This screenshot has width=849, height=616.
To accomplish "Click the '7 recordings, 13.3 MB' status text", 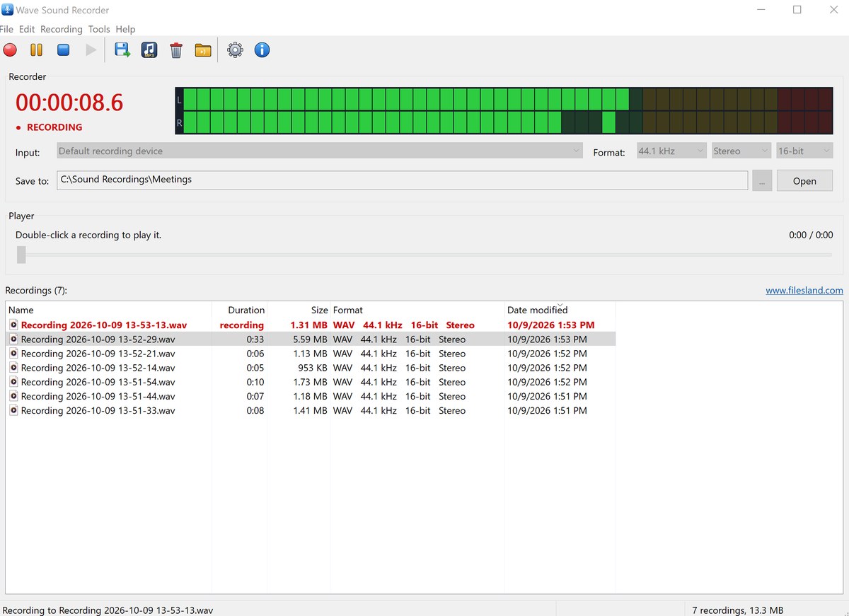I will pyautogui.click(x=737, y=610).
